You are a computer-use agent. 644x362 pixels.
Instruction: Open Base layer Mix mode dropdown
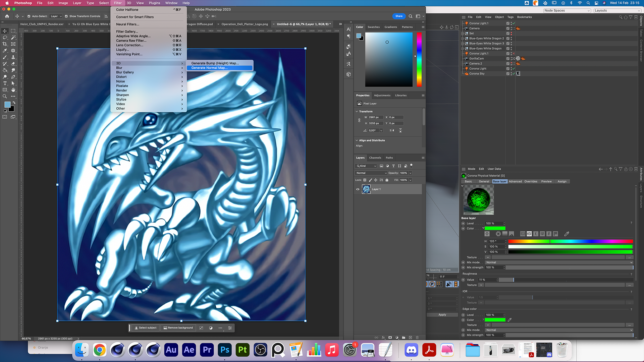[x=559, y=262]
